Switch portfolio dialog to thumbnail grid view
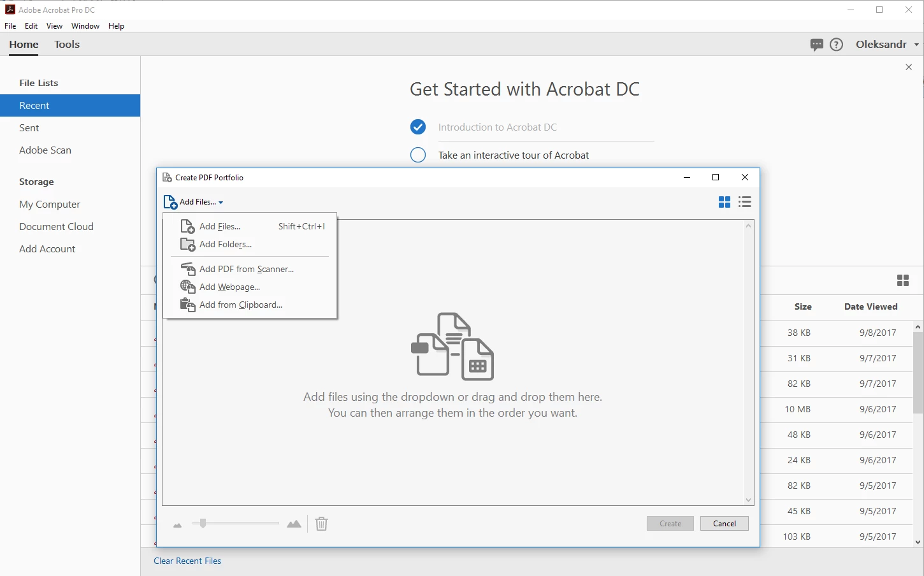 click(725, 202)
